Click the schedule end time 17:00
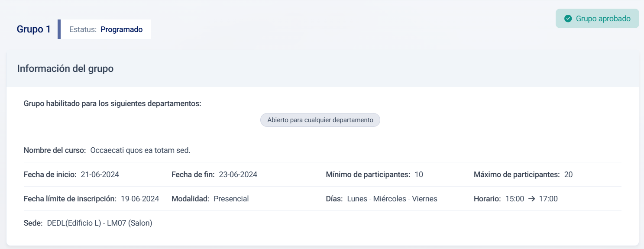Viewport: 644px width, 249px height. click(x=548, y=199)
